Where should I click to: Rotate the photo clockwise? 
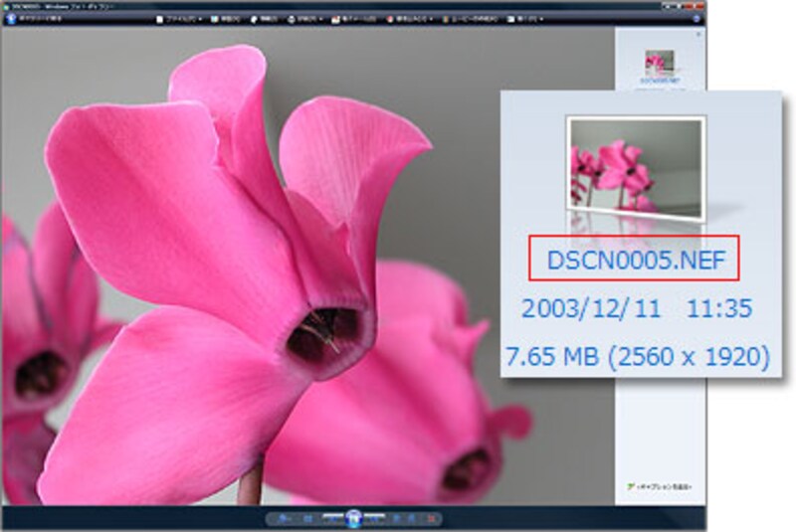tap(412, 518)
